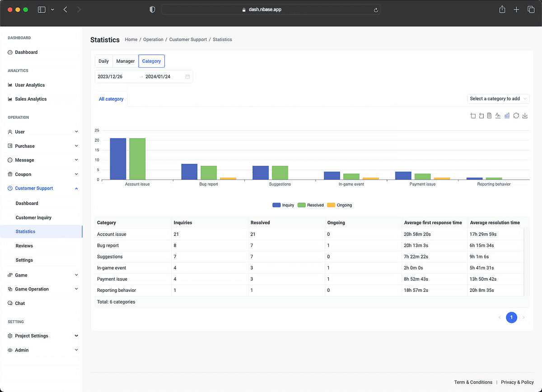Image resolution: width=542 pixels, height=392 pixels.
Task: Switch chart to line chart type
Action: [498, 116]
